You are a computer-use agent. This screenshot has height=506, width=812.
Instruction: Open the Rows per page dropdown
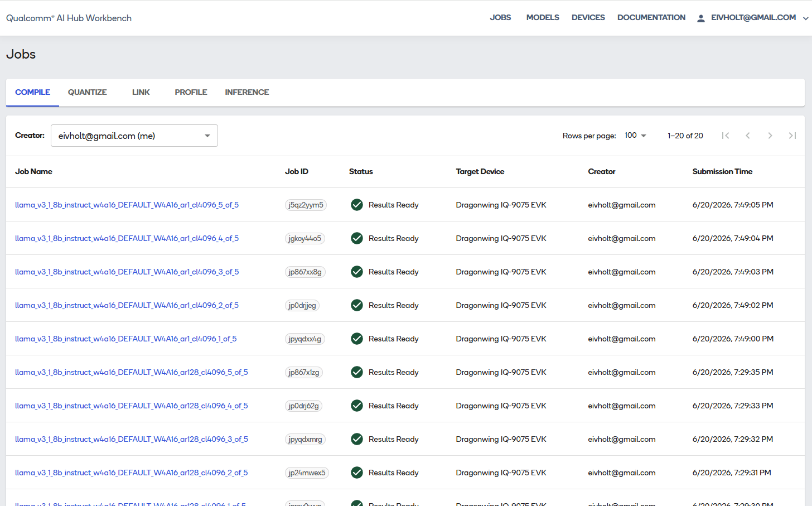click(635, 136)
